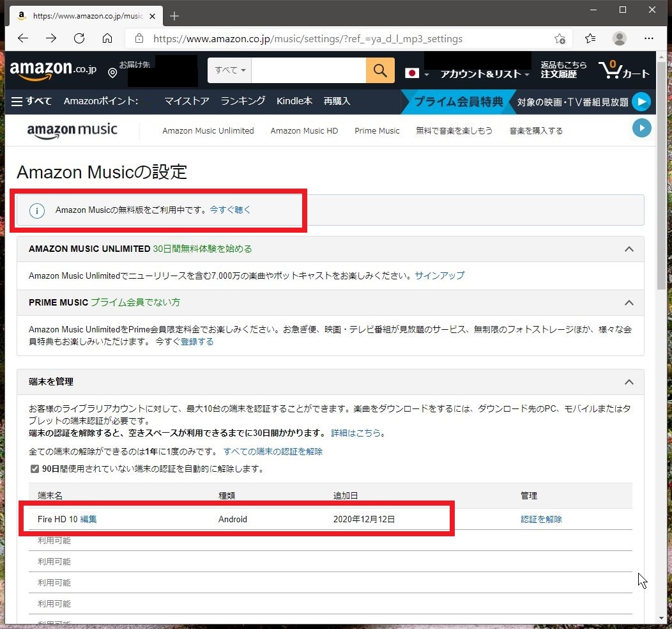Click the 追加日 column header
Screen dimensions: 672x629
pos(346,495)
